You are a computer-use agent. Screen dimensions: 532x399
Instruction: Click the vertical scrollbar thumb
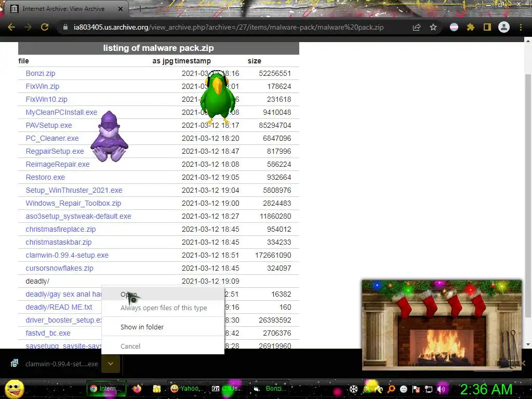point(528,195)
